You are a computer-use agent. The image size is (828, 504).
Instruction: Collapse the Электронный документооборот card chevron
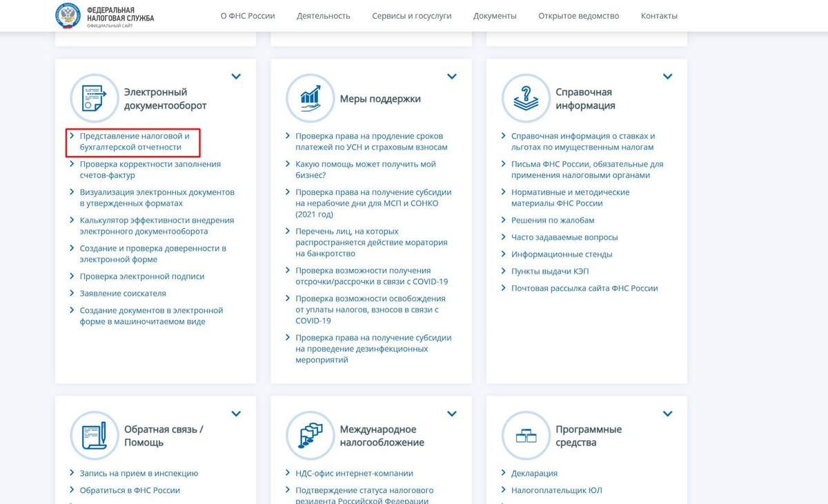tap(236, 77)
